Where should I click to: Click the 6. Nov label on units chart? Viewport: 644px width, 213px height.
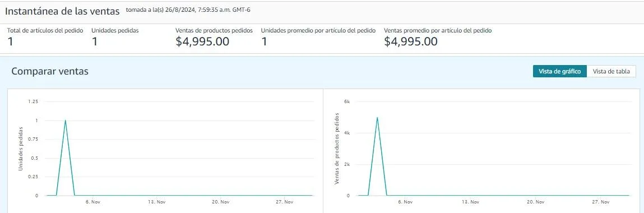[x=93, y=201]
